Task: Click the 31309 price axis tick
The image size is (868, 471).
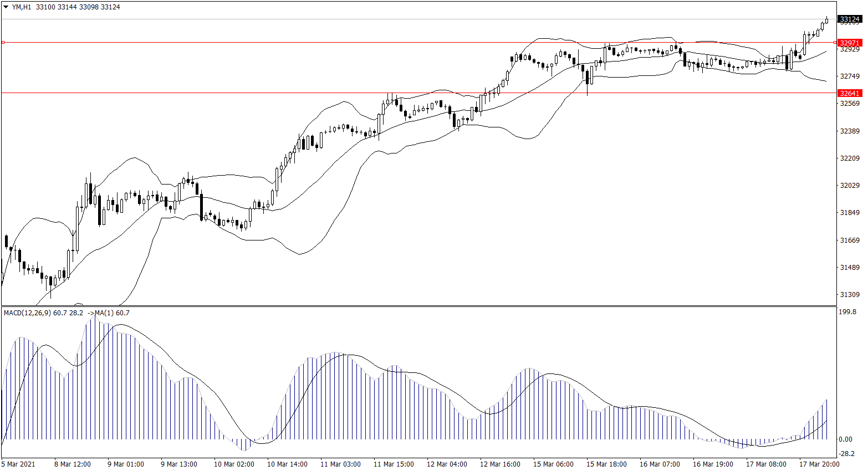Action: pos(850,295)
